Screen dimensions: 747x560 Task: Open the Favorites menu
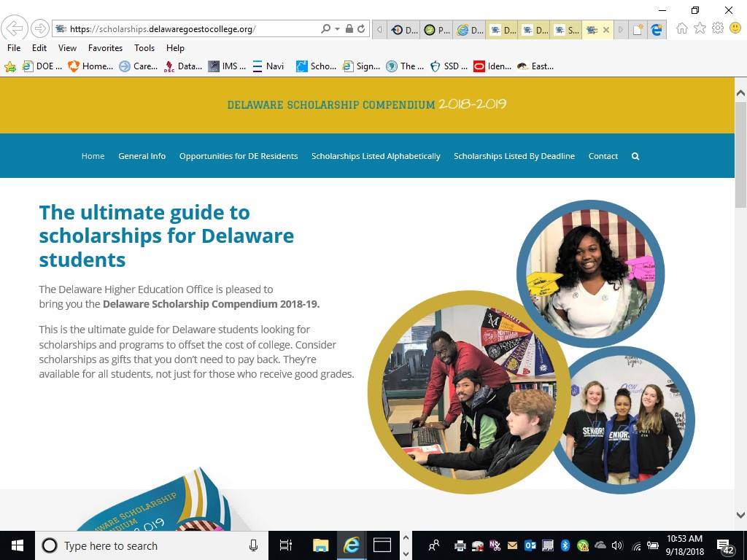pos(105,48)
